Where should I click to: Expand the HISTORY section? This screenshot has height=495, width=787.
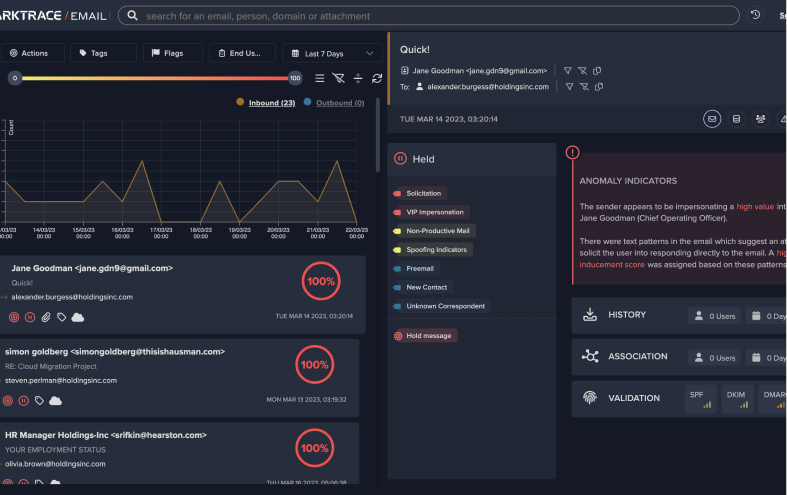626,315
